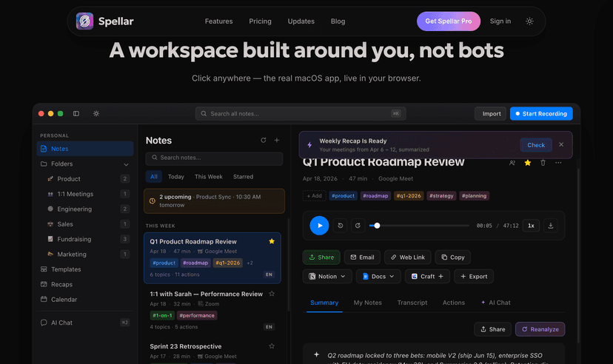This screenshot has width=613, height=364.
Task: Download the audio recording
Action: [x=551, y=226]
